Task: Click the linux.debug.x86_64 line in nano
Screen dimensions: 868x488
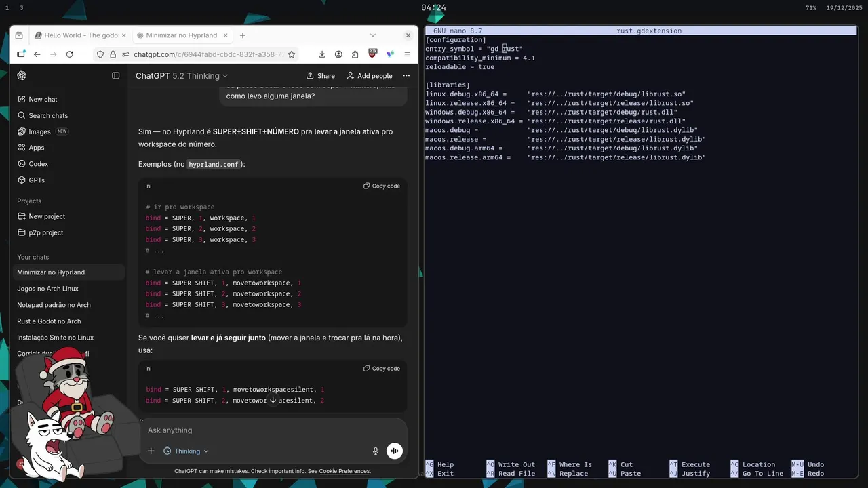Action: pyautogui.click(x=555, y=94)
